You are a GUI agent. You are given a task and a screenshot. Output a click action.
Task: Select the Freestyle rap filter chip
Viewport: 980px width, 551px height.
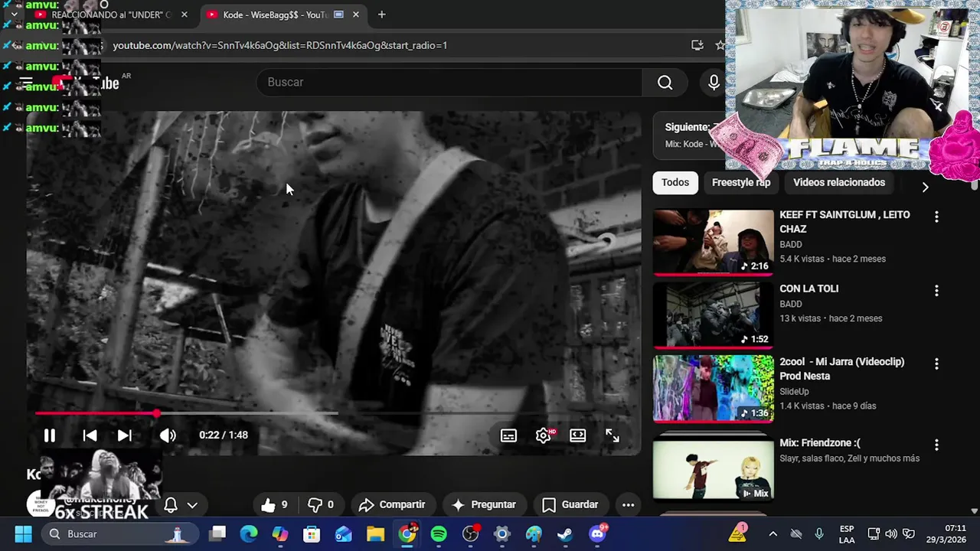(x=741, y=182)
